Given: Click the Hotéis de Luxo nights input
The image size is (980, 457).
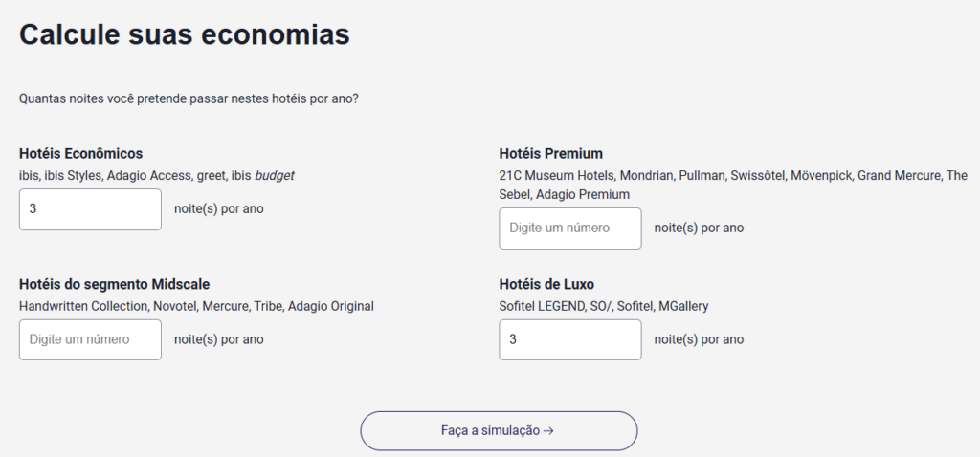Looking at the screenshot, I should 570,339.
